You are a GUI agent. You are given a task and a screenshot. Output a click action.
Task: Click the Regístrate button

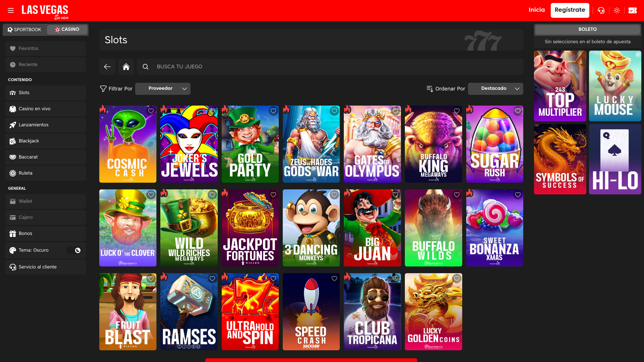tap(570, 10)
